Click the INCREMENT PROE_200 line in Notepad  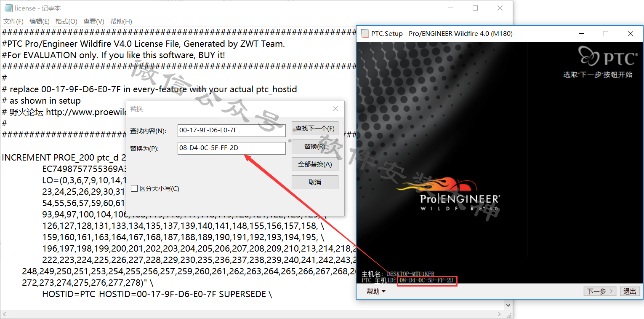tap(64, 158)
